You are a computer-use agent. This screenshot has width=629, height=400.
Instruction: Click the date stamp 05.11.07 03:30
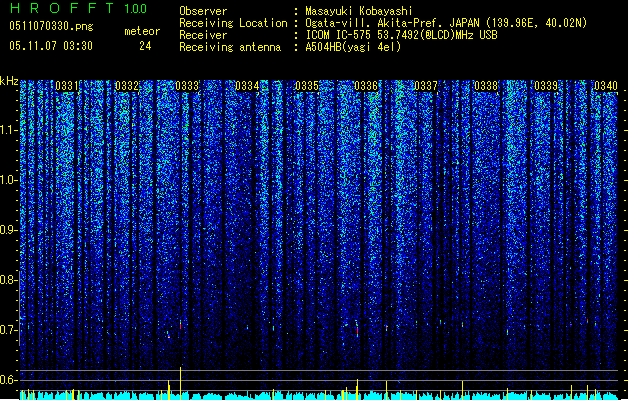pos(51,46)
